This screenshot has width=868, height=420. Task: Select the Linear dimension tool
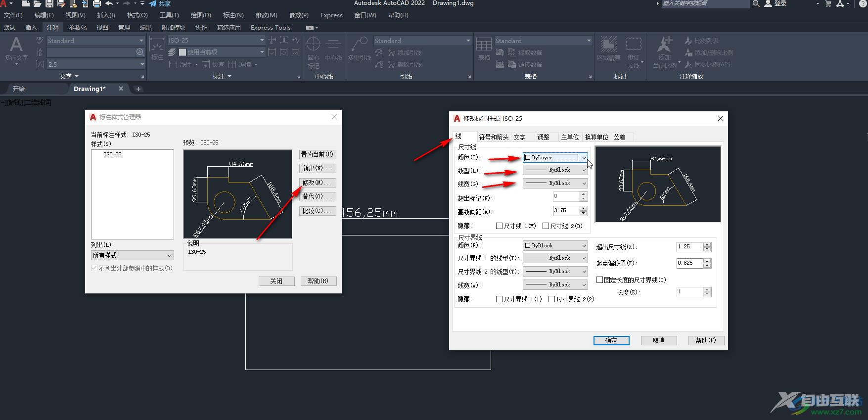(180, 64)
